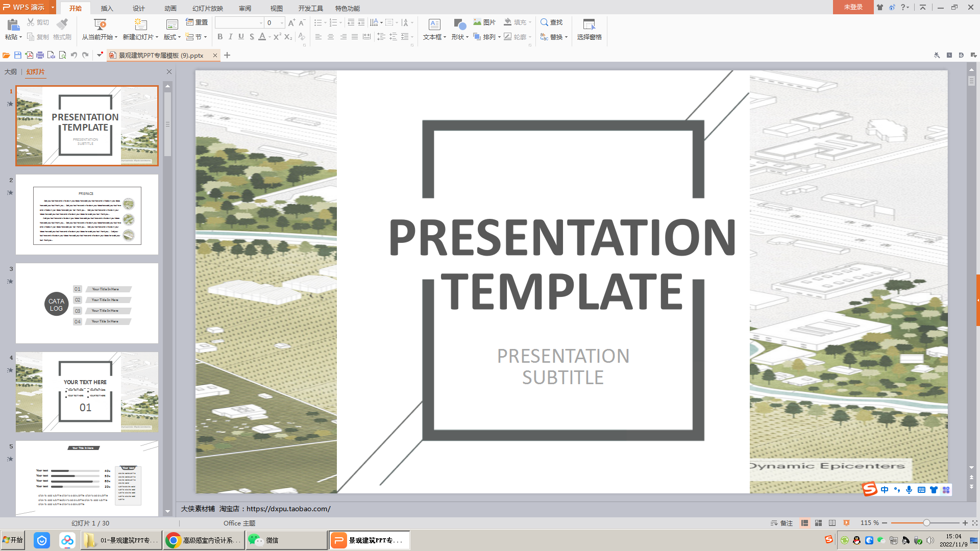
Task: Toggle Underline formatting
Action: pos(241,37)
